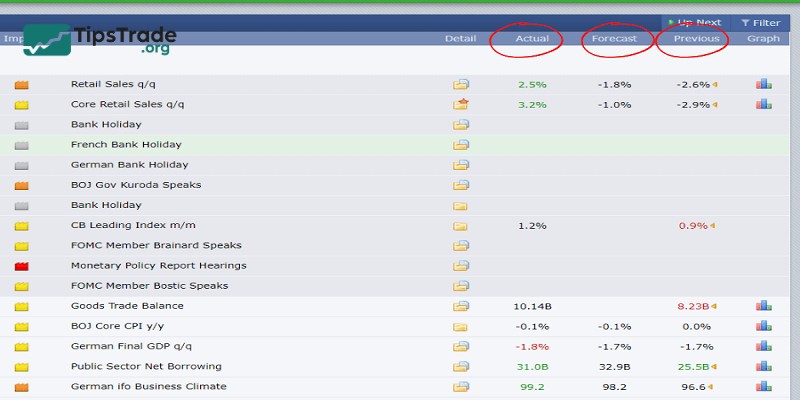
Task: Open the Filter options
Action: click(761, 22)
